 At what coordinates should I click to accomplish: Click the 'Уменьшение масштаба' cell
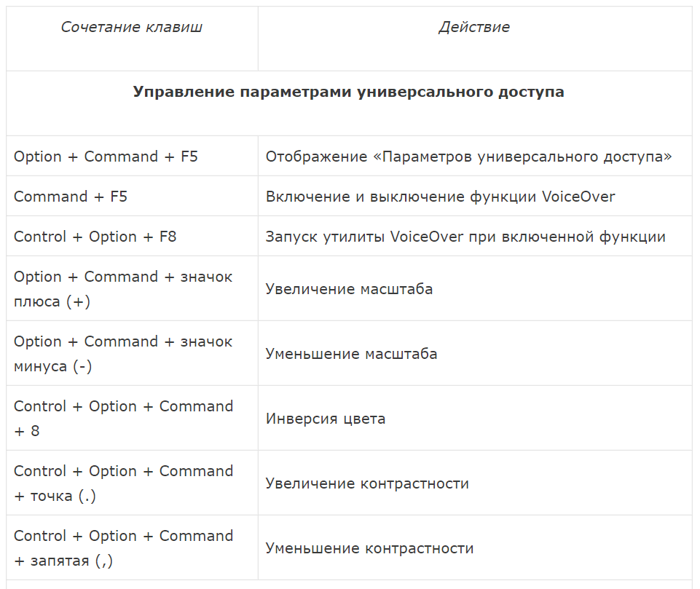[x=351, y=354]
